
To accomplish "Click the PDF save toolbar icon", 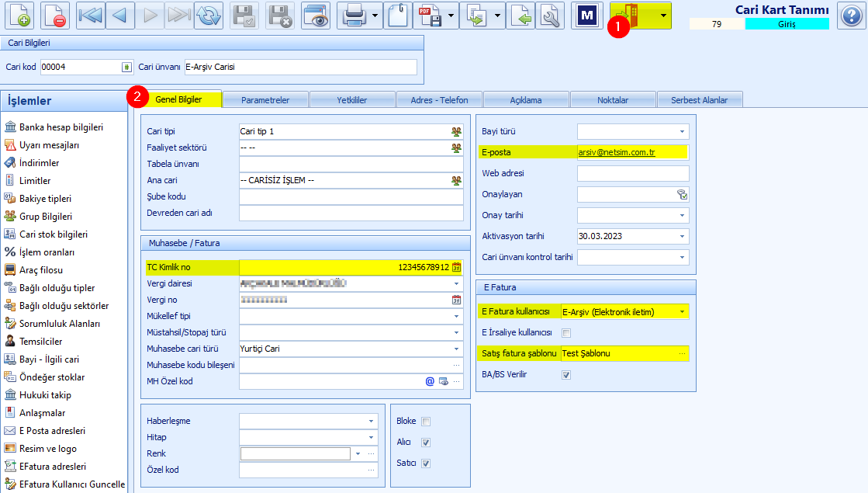I will tap(431, 16).
